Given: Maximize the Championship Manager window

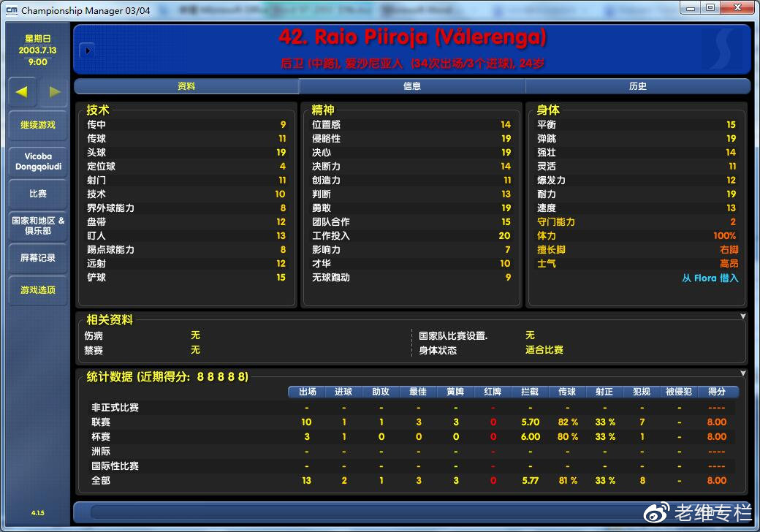Looking at the screenshot, I should [x=710, y=7].
